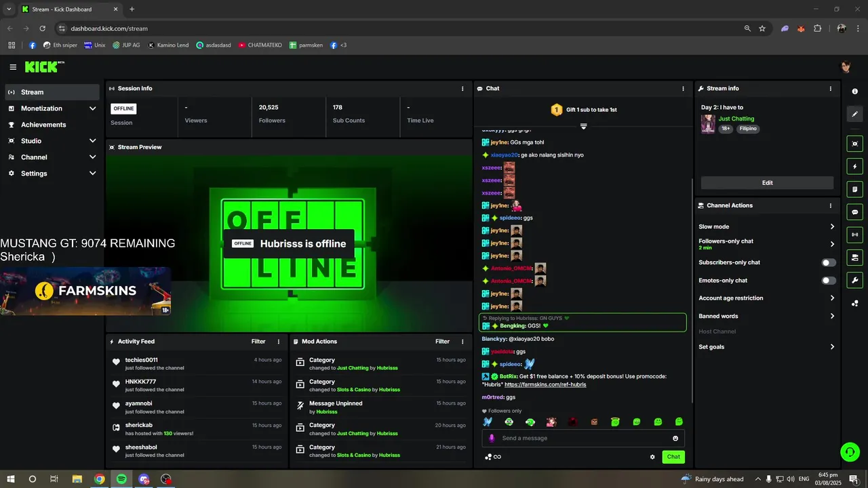
Task: Open the Filter control in Activity Feed
Action: click(258, 342)
